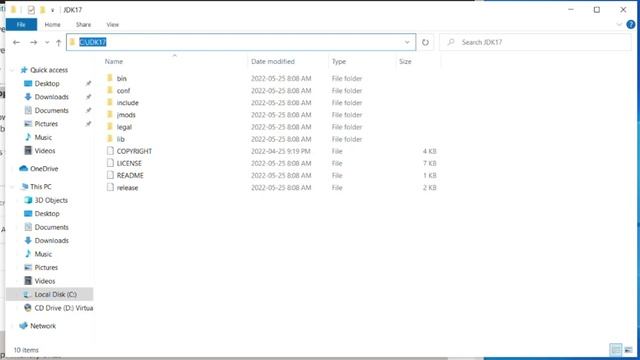Open Music under This PC
The image size is (640, 360).
[x=43, y=254]
